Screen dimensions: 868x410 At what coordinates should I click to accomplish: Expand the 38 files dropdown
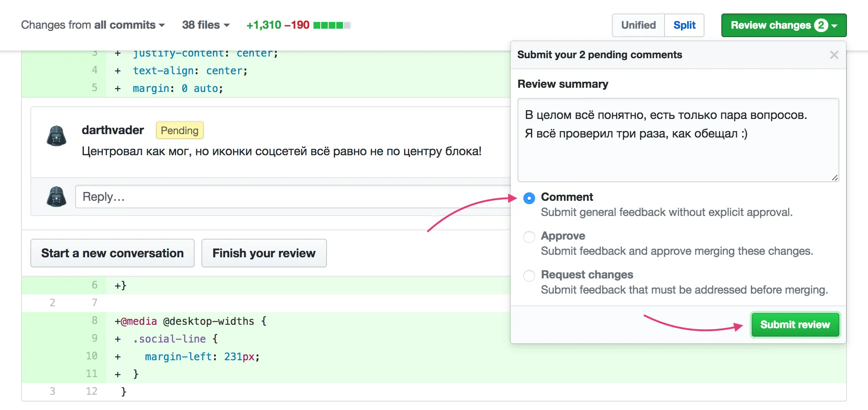pyautogui.click(x=206, y=25)
